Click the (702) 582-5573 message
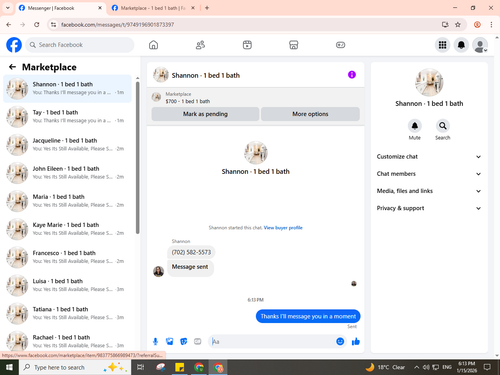 pyautogui.click(x=191, y=252)
